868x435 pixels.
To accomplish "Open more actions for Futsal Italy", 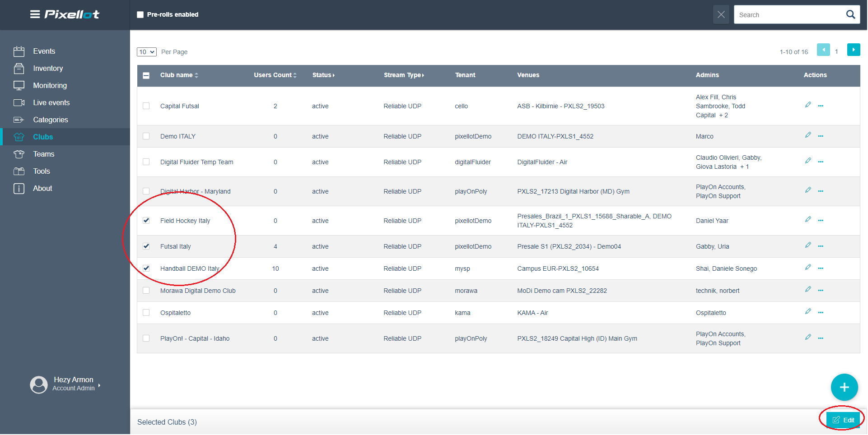I will (x=821, y=246).
